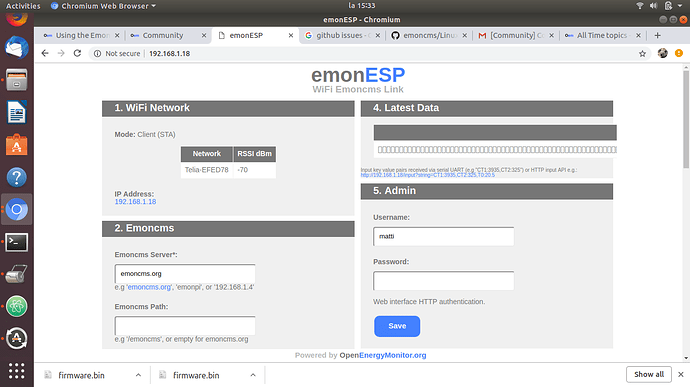Click the orange browser update indicator icon
The width and height of the screenshot is (690, 387).
(x=679, y=53)
